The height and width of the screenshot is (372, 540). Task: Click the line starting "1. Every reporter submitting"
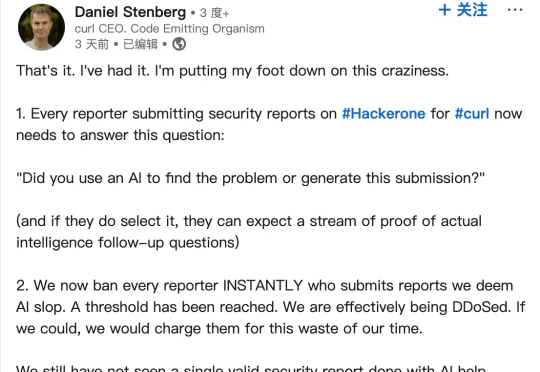click(269, 114)
